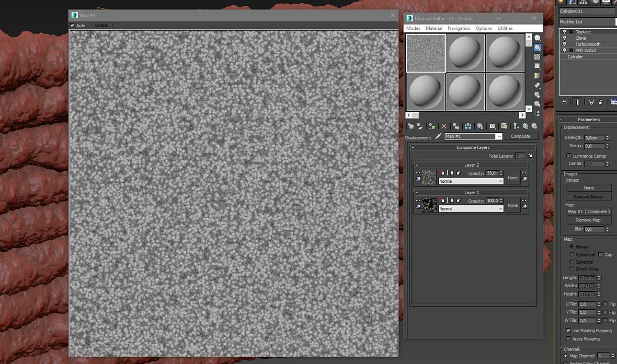Click Go Forward to Sibling icon
The height and width of the screenshot is (364, 617).
(534, 126)
